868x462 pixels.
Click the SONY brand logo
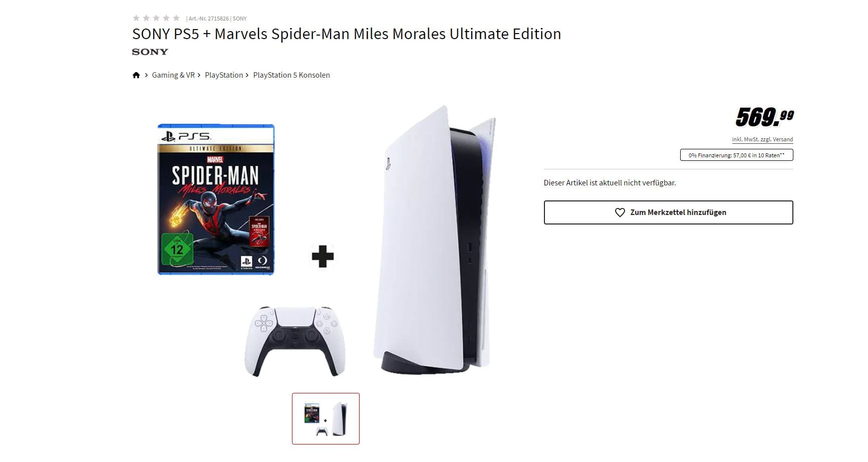150,52
